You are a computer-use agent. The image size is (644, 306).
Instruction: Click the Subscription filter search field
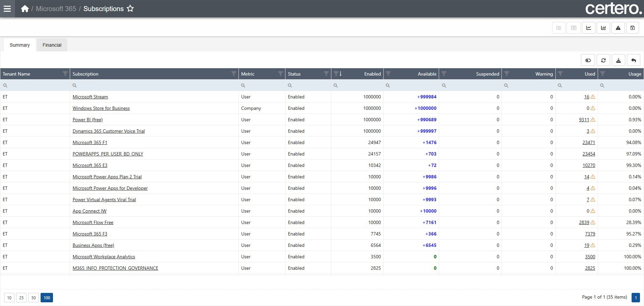154,85
